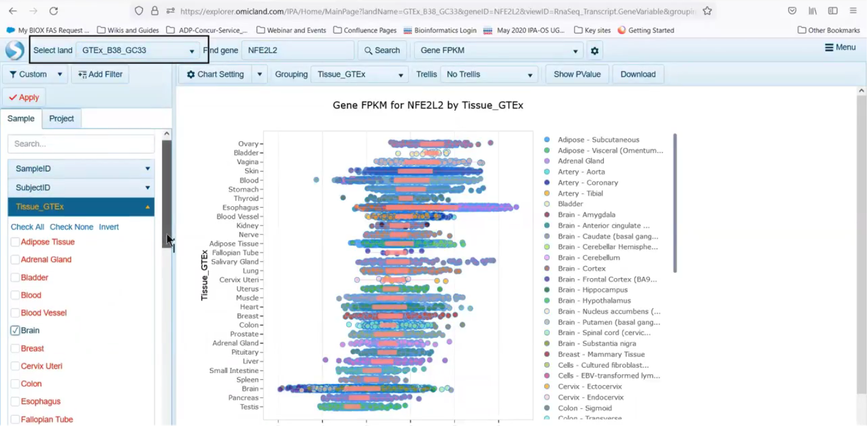Switch to the Project tab
Viewport: 868px width, 426px height.
(61, 119)
